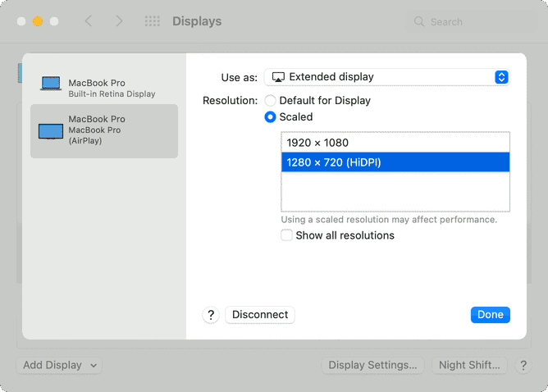Select MacBook Pro (AirPlay) display in sidebar
The width and height of the screenshot is (548, 392).
click(x=104, y=131)
